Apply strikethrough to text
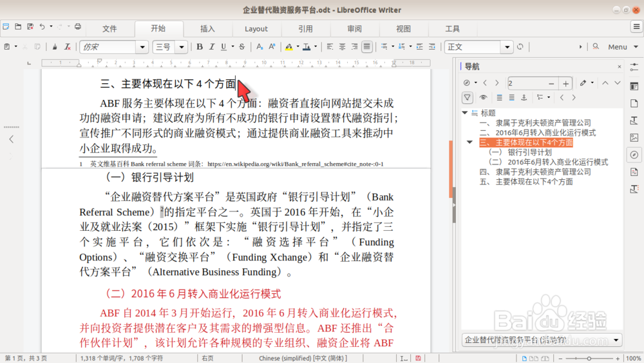 tap(242, 47)
